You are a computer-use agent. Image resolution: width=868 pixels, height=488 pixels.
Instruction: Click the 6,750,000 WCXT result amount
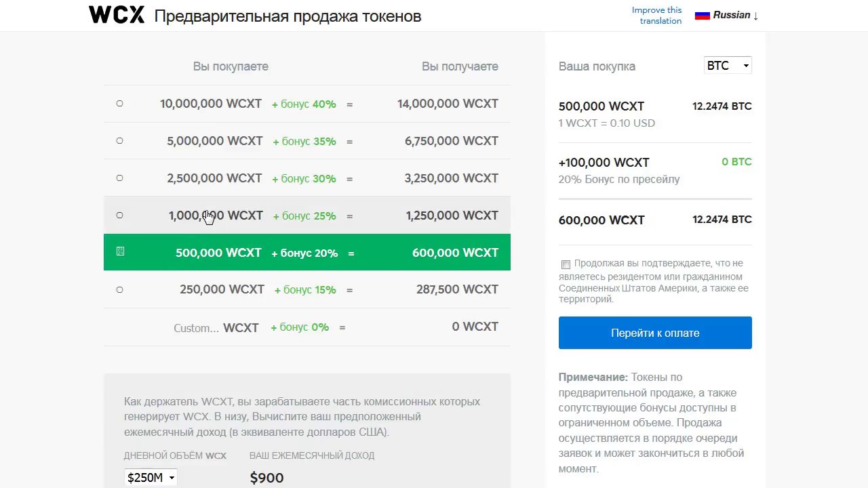[451, 141]
